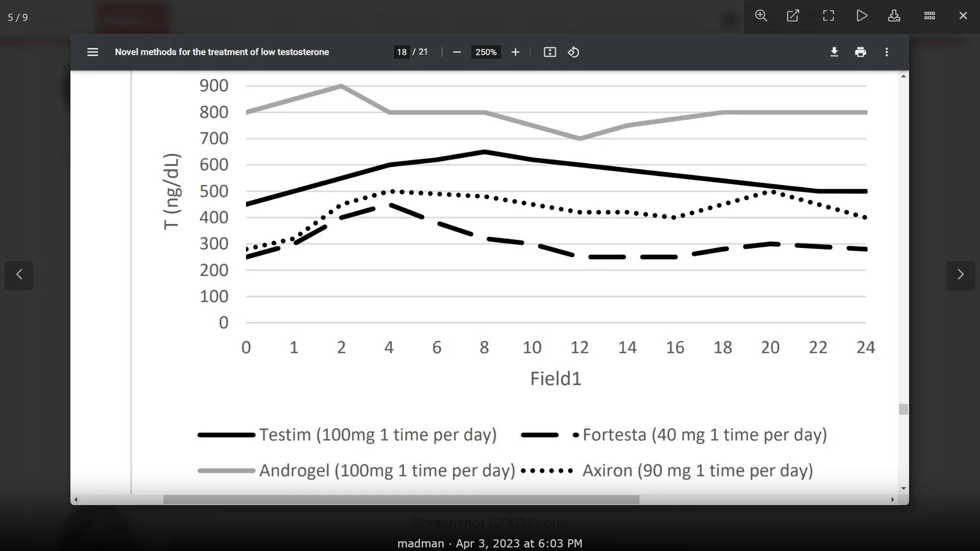
Task: Click the x-axis value 24
Action: 866,347
